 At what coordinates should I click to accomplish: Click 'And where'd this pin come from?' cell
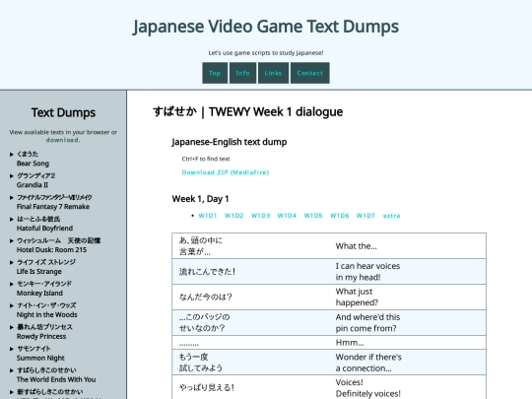tap(408, 323)
